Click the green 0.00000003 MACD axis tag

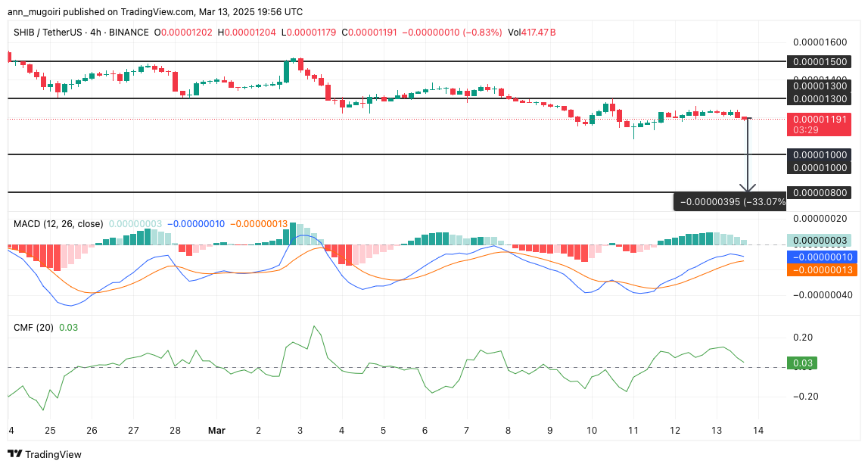pyautogui.click(x=820, y=241)
